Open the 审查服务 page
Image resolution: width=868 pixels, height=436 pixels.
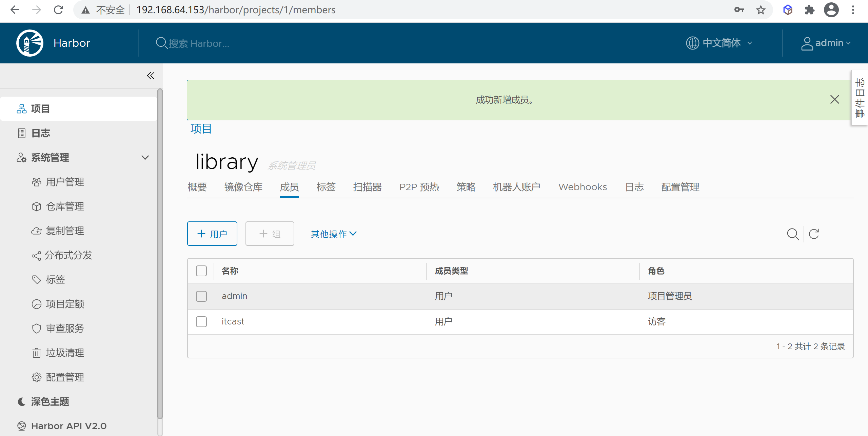[x=65, y=328]
